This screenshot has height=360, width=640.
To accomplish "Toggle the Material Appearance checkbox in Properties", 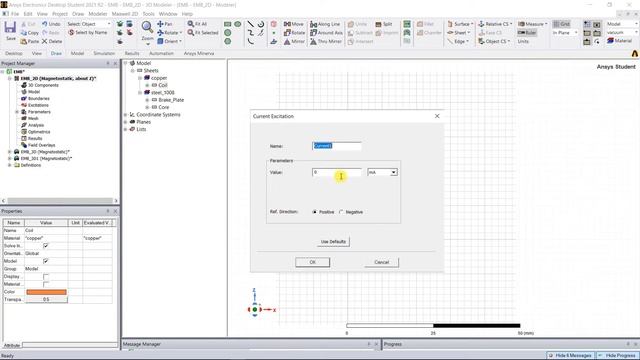I will (46, 284).
